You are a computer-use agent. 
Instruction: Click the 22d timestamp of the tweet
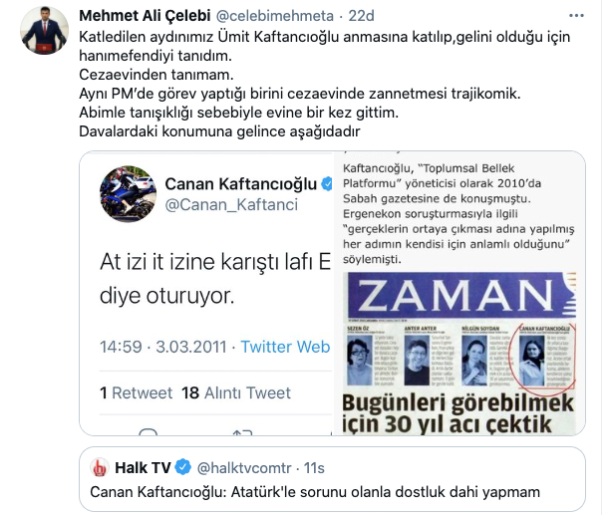point(361,16)
